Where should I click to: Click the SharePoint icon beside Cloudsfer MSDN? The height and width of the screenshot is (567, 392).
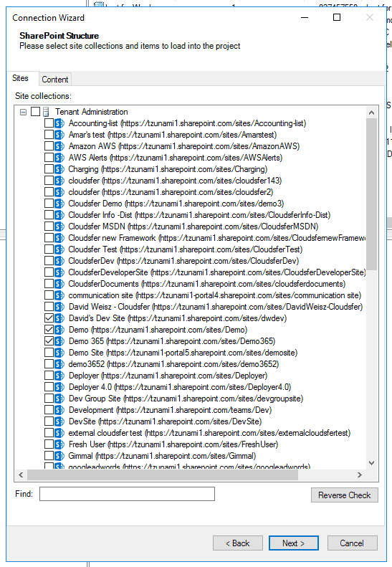59,227
